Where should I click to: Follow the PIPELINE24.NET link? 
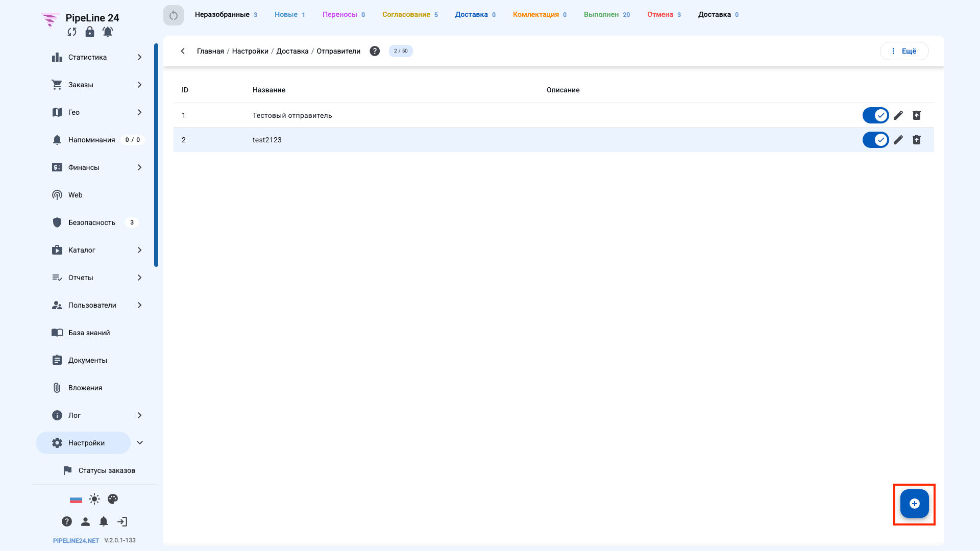click(76, 541)
